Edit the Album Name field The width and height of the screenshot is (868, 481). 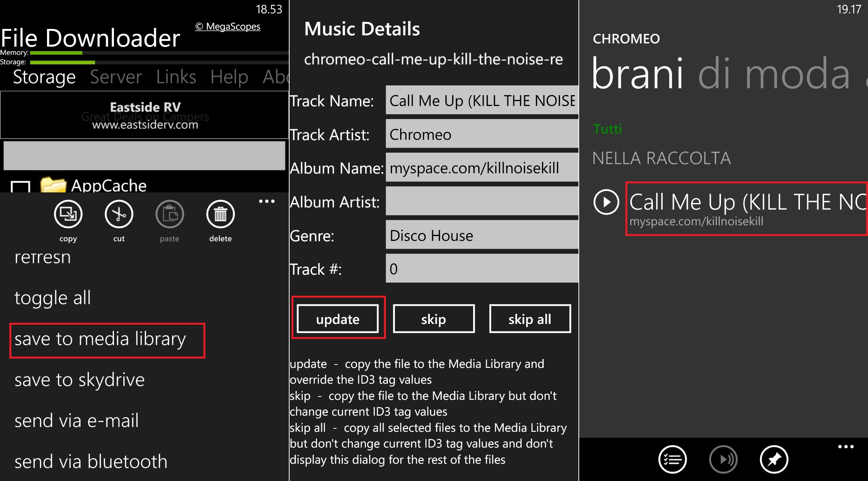click(x=482, y=167)
